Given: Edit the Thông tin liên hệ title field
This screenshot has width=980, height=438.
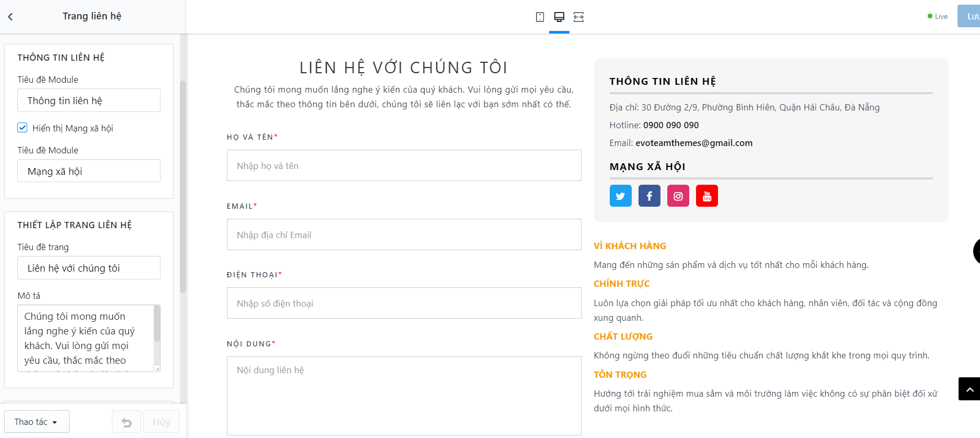Looking at the screenshot, I should (x=89, y=100).
